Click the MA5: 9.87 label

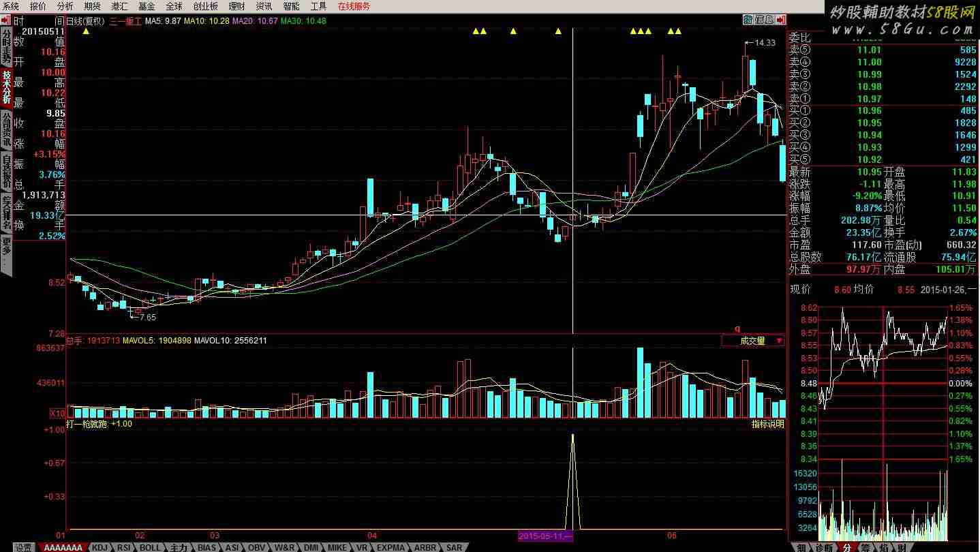[164, 21]
